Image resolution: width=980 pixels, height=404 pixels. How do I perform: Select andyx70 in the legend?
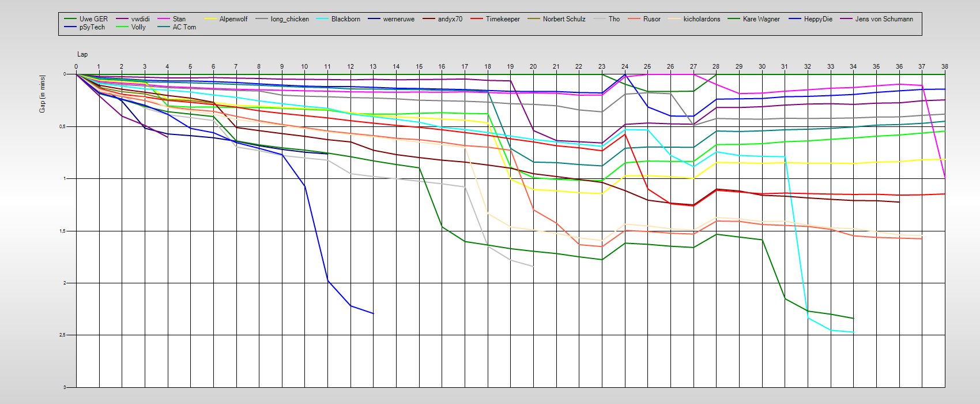(x=450, y=19)
